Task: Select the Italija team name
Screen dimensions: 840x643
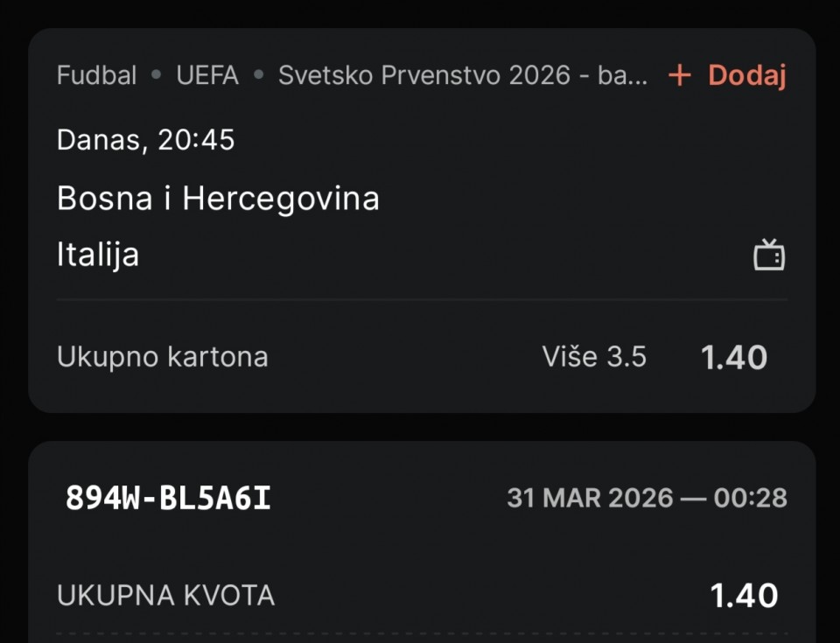Action: 98,255
